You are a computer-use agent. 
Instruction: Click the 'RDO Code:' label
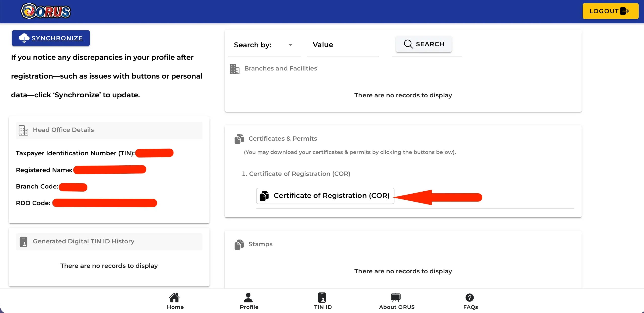pyautogui.click(x=33, y=203)
